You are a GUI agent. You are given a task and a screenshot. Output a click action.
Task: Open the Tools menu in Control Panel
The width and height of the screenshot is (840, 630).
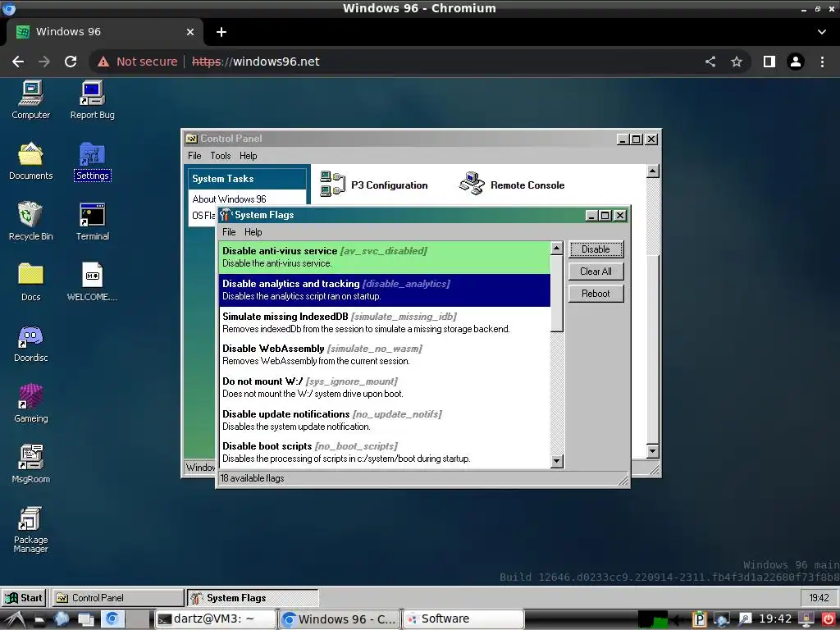[x=220, y=156]
